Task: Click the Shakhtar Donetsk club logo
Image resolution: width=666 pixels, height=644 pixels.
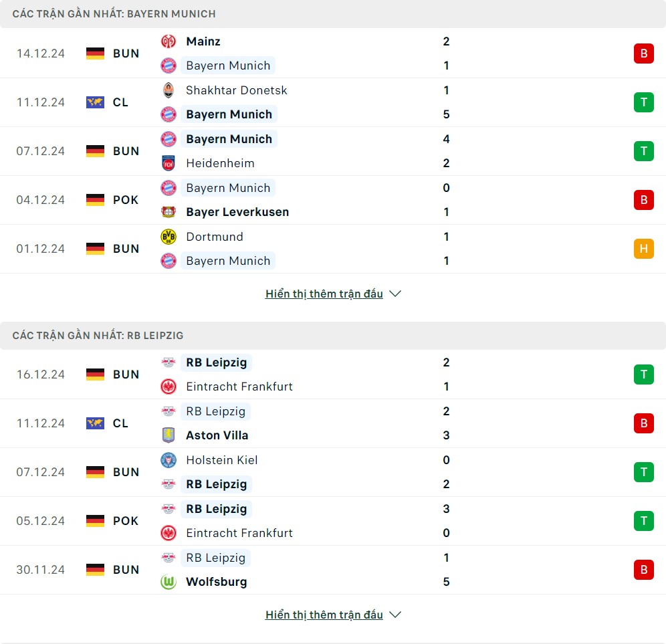Action: pyautogui.click(x=169, y=90)
